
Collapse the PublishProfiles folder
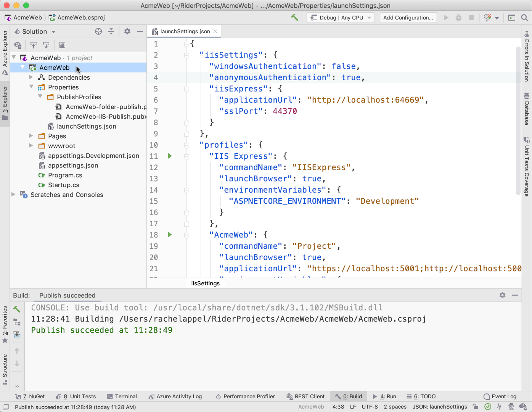point(40,97)
